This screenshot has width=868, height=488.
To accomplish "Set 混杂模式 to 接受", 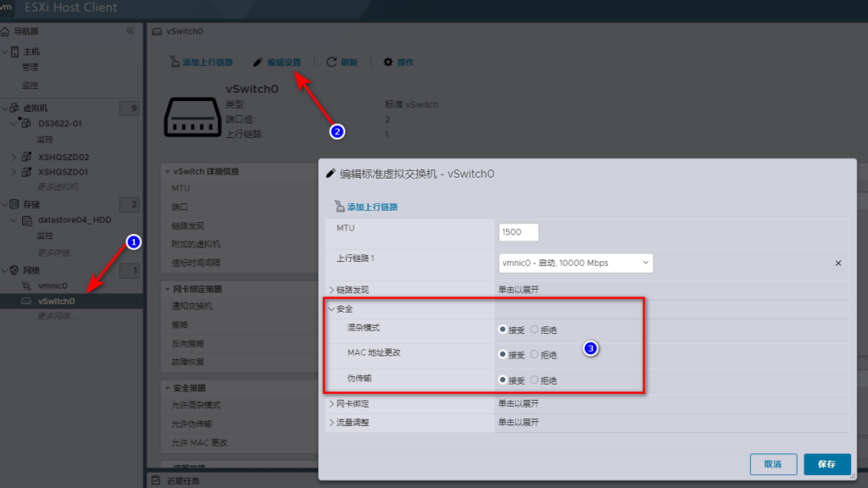I will click(503, 330).
